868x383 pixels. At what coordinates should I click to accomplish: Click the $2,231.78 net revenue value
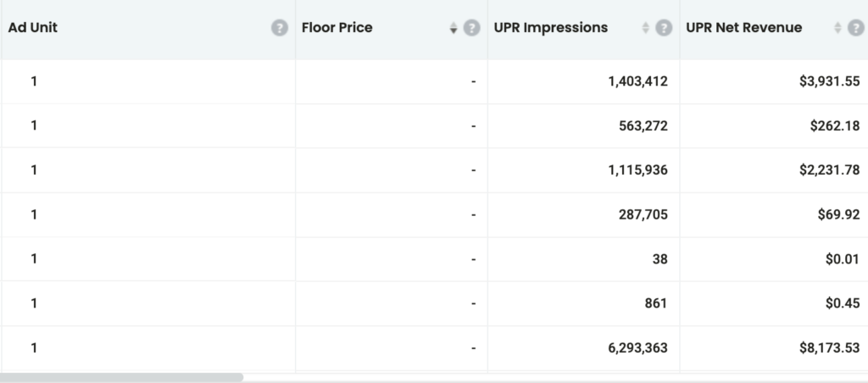coord(828,170)
